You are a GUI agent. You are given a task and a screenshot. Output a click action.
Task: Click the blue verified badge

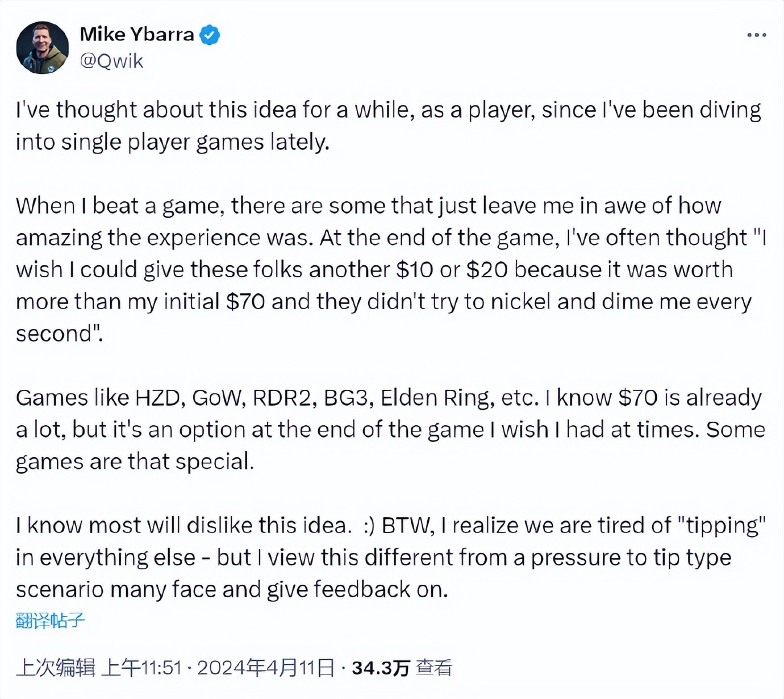tap(210, 35)
